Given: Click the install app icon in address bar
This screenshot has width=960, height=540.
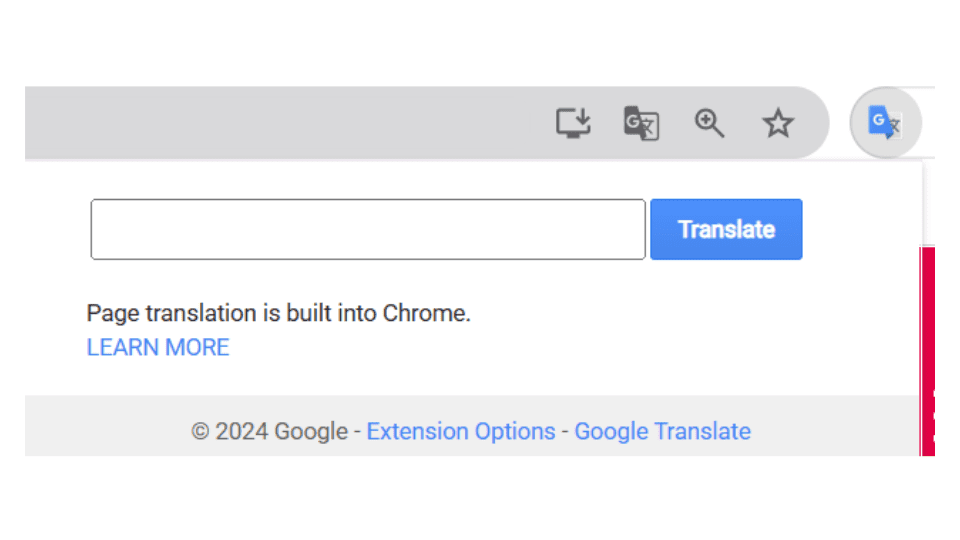Looking at the screenshot, I should click(x=573, y=123).
